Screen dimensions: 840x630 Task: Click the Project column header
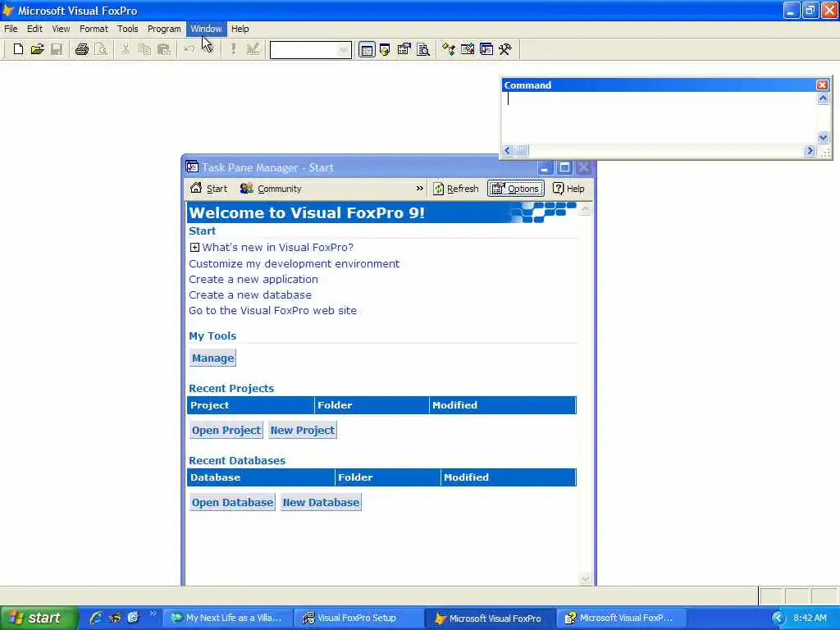pos(251,405)
